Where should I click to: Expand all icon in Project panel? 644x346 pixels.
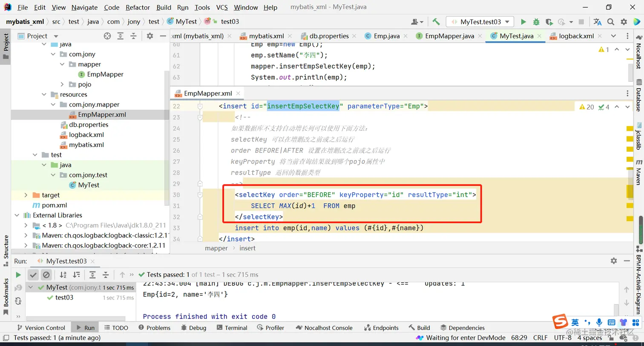pyautogui.click(x=121, y=36)
